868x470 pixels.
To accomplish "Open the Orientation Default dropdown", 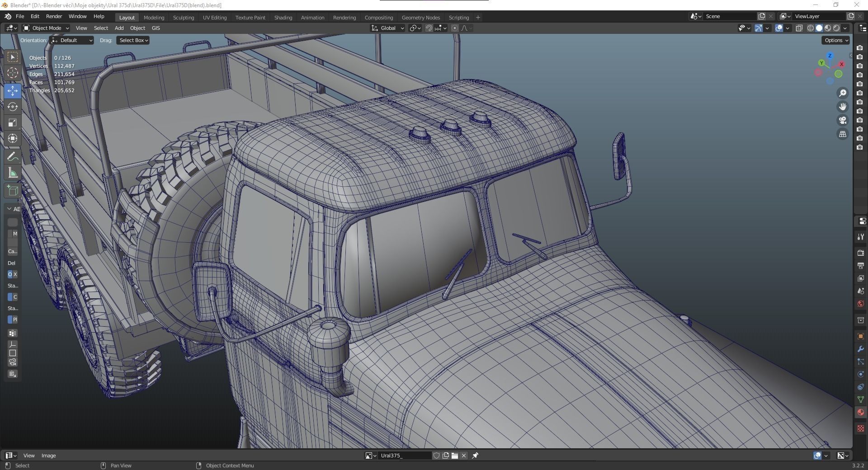I will coord(72,40).
